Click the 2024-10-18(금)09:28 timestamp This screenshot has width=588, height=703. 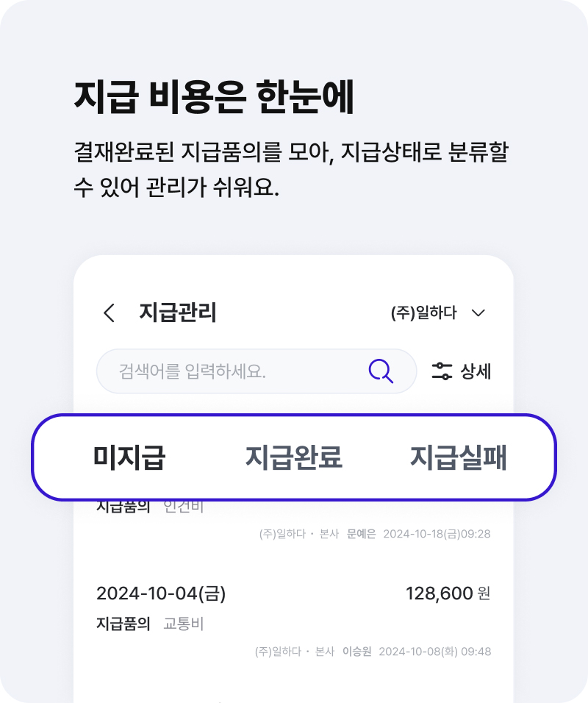[x=437, y=534]
